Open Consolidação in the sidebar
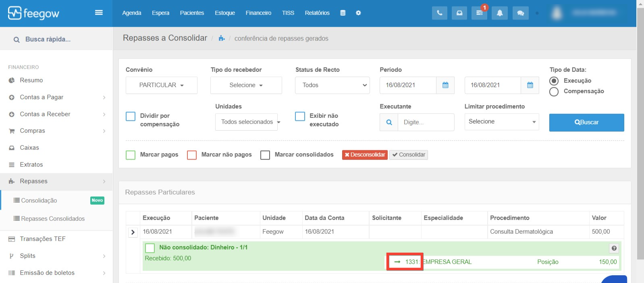Screen dimensions: 644x283 39,201
